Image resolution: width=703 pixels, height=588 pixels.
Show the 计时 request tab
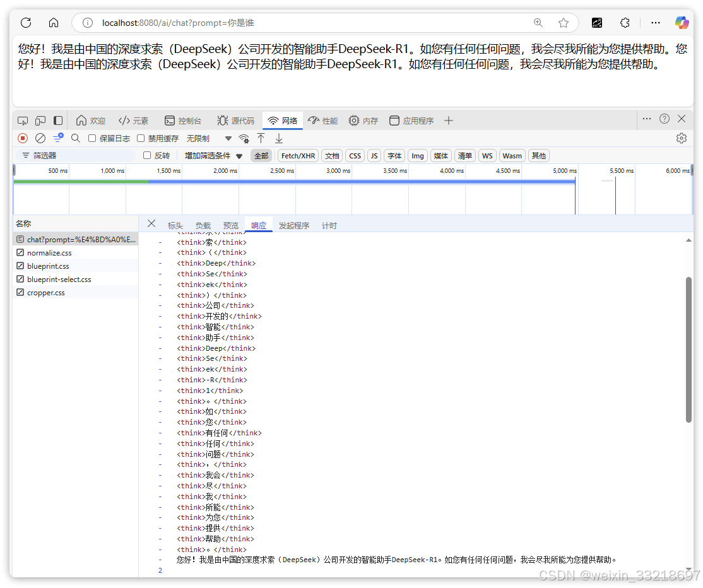click(329, 225)
